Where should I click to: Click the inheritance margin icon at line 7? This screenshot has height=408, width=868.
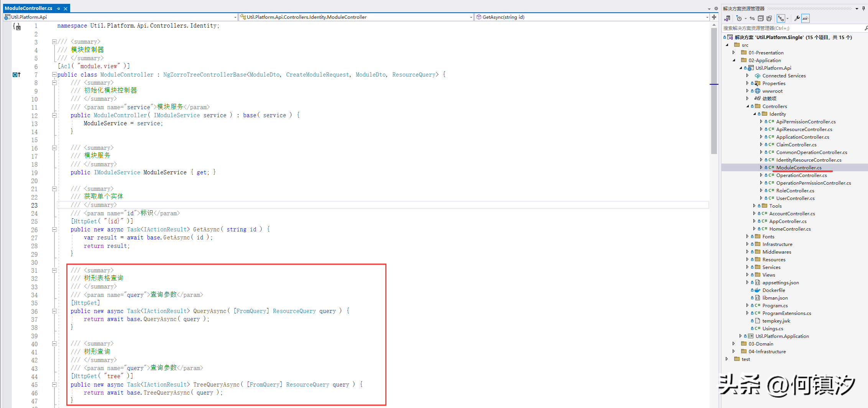[16, 75]
